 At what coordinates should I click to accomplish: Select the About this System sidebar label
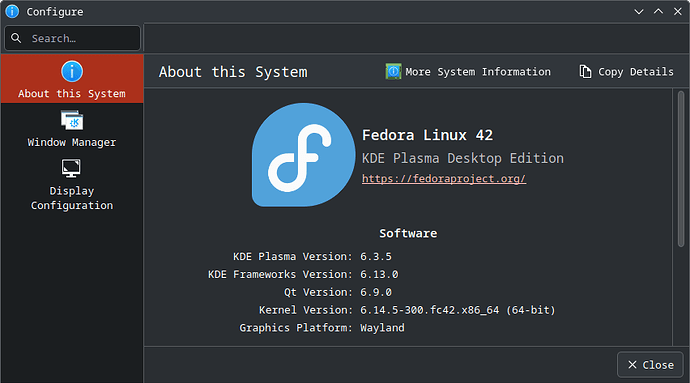[72, 94]
